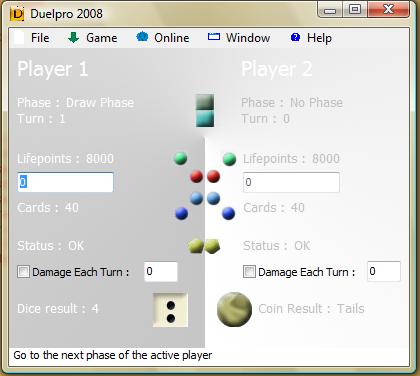Click Player 1's red sphere
420x376 pixels.
[x=197, y=176]
